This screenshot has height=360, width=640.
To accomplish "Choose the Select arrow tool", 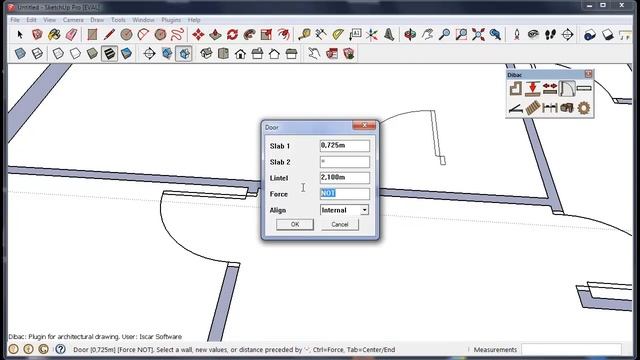I will [x=20, y=35].
